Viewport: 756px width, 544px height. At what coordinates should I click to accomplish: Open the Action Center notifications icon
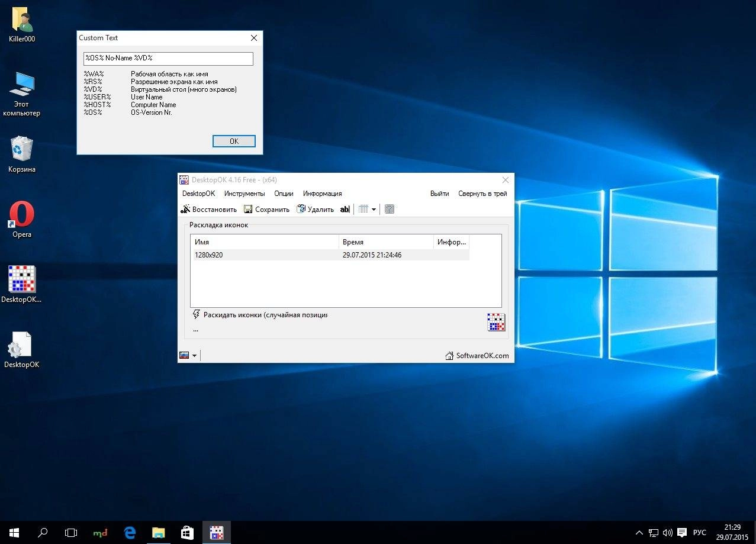pyautogui.click(x=682, y=533)
